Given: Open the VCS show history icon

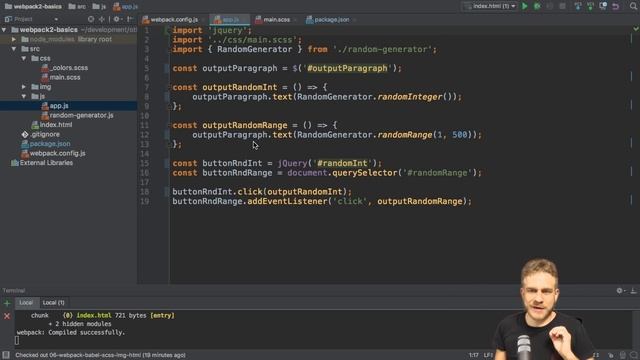Looking at the screenshot, I should tap(603, 6).
